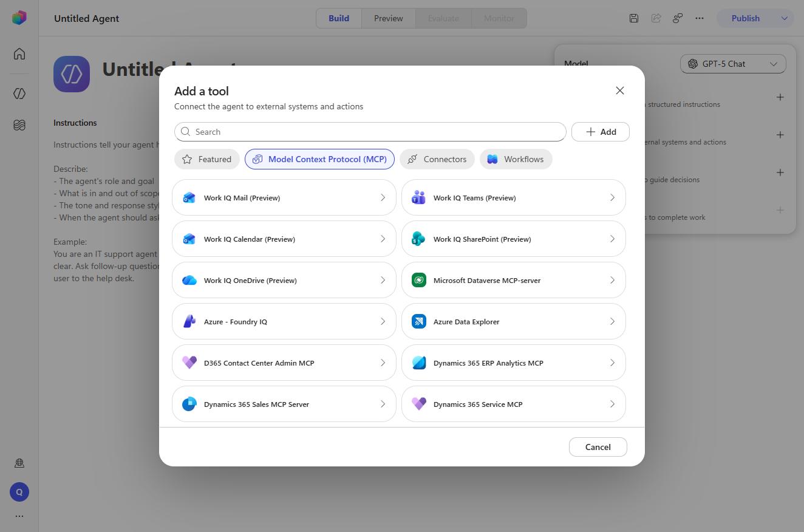Viewport: 804px width, 532px height.
Task: Click the icon above the user avatar
Action: click(19, 463)
